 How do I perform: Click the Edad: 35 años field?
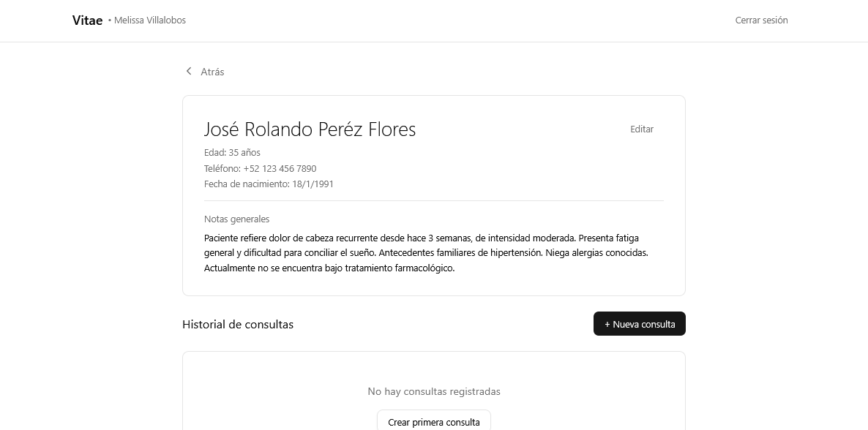click(232, 153)
